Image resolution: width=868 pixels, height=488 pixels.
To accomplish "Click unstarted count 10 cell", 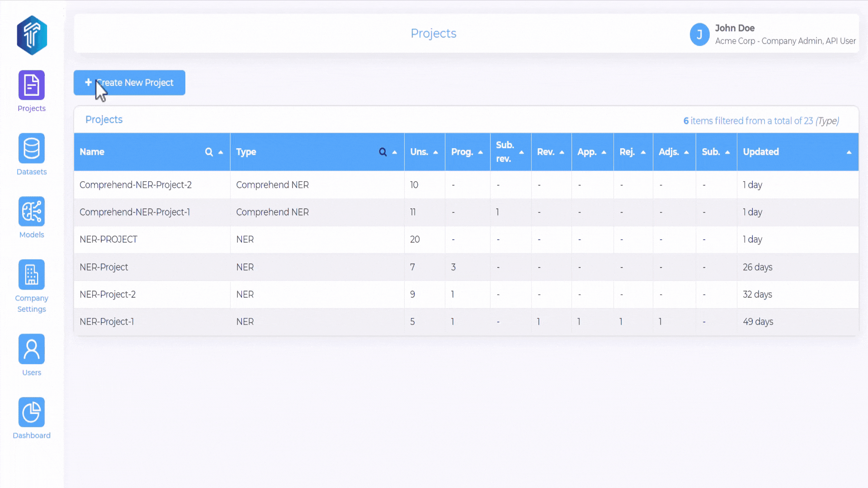I will [414, 185].
